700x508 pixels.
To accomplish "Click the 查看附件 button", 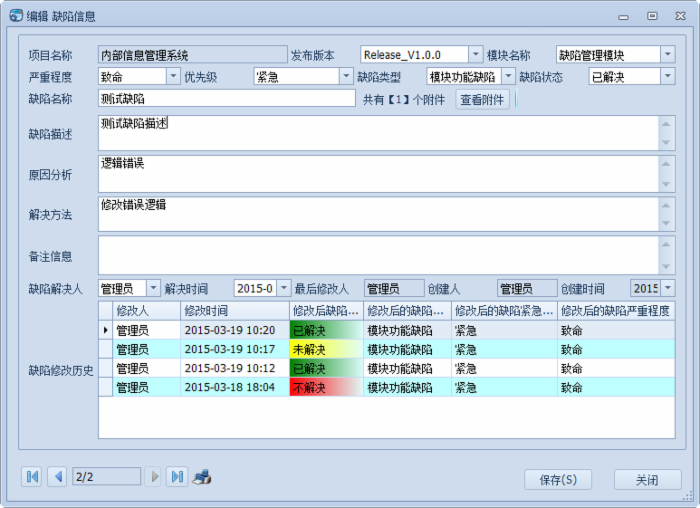I will click(483, 99).
